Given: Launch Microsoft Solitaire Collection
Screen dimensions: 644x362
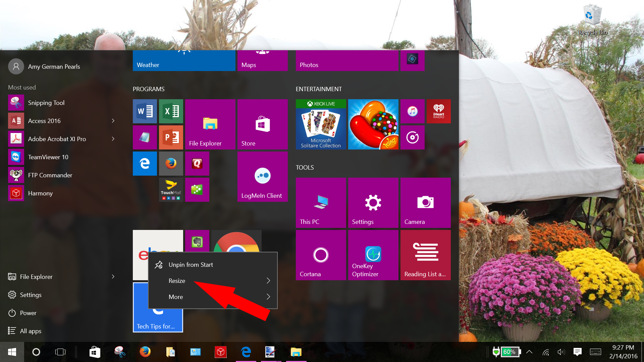Looking at the screenshot, I should 320,124.
